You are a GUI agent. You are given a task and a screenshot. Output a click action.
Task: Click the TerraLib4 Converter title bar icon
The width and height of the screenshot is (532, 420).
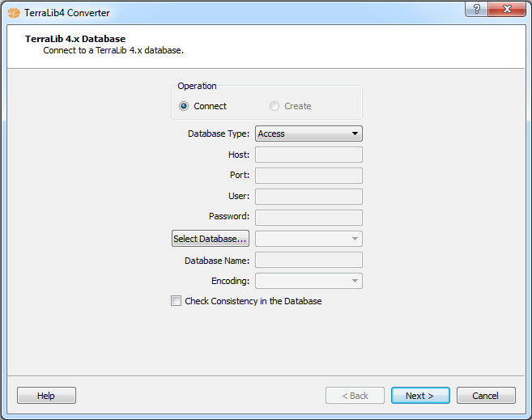14,13
